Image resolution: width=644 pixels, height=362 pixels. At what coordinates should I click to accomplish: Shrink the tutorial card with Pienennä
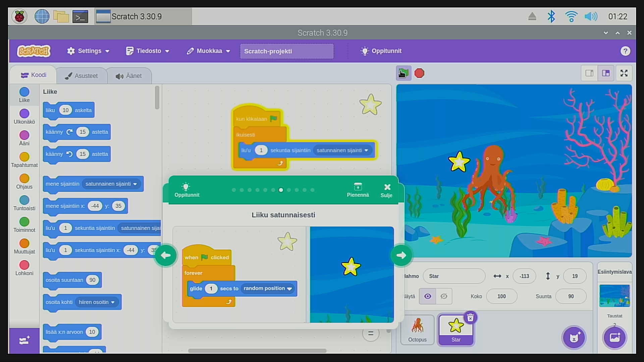[x=358, y=190]
